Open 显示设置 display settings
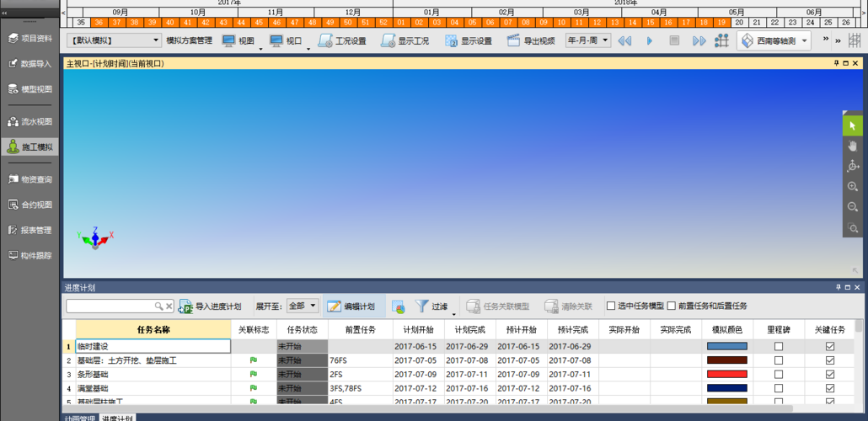The width and height of the screenshot is (868, 421). click(x=468, y=40)
